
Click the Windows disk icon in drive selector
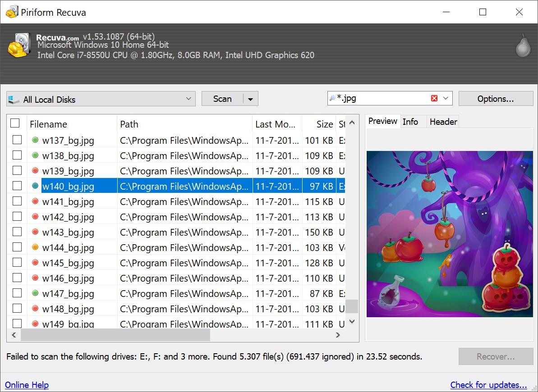pos(14,100)
